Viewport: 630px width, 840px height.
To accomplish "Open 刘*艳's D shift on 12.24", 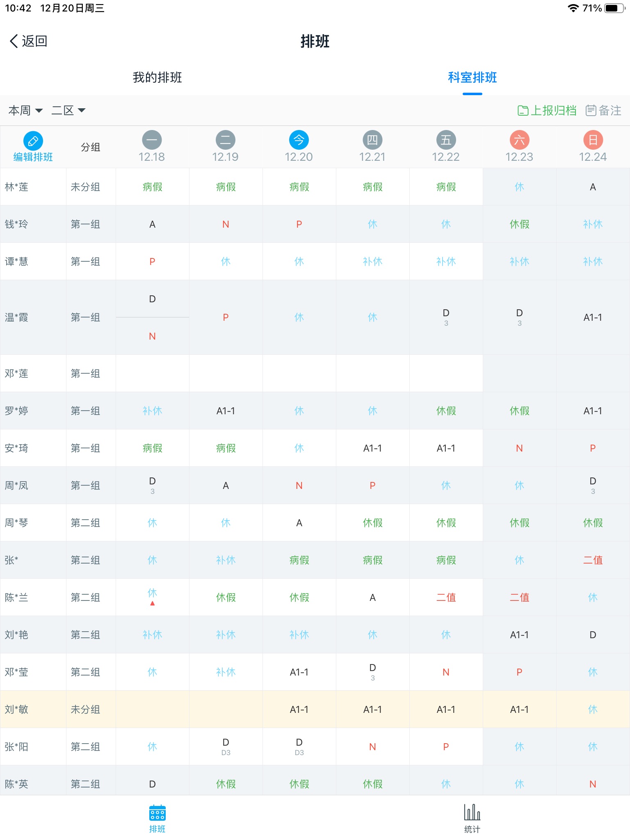I will 593,635.
